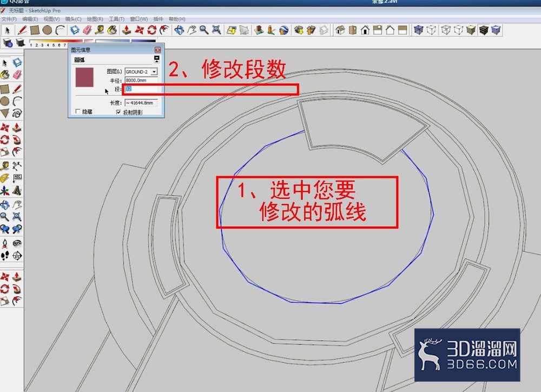This screenshot has width=541, height=392.
Task: Open the 工具(T) menu
Action: pyautogui.click(x=116, y=19)
